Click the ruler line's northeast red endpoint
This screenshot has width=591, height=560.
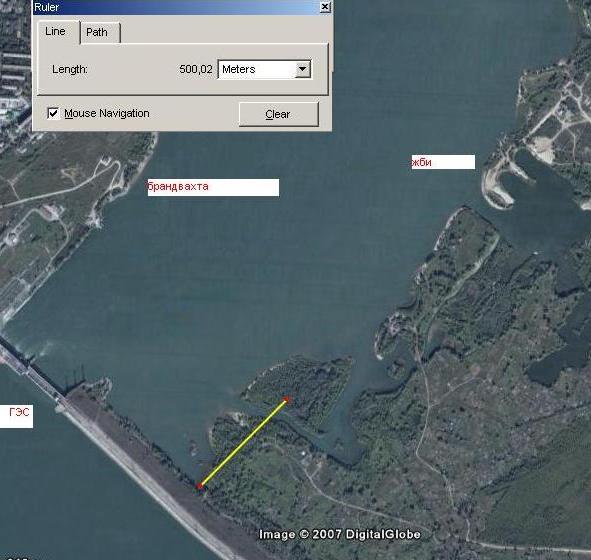click(286, 399)
